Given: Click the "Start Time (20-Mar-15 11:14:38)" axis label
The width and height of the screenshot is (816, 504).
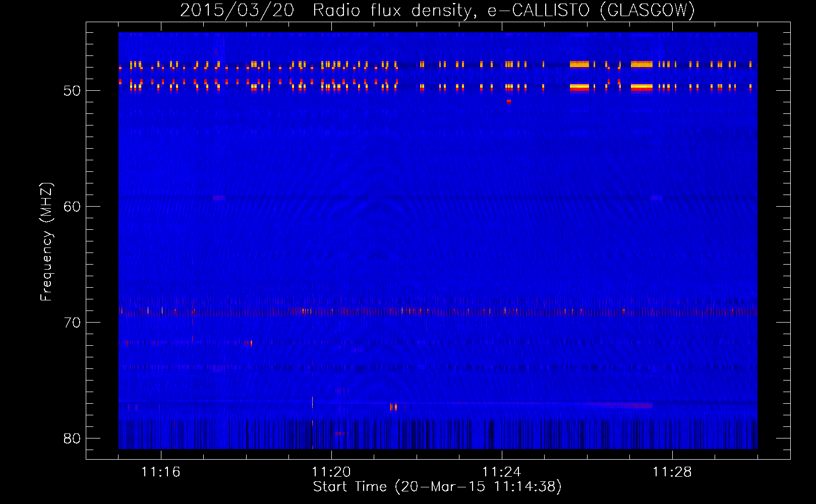Looking at the screenshot, I should [x=437, y=487].
